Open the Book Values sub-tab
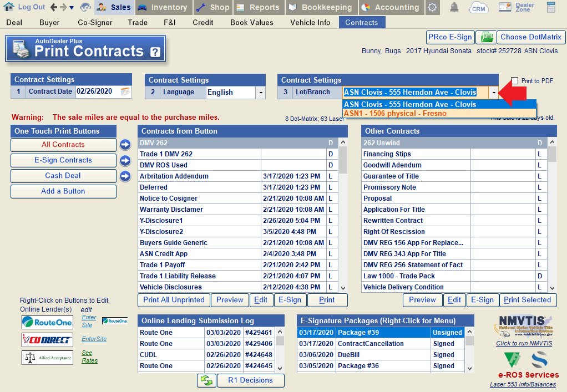567x392 pixels. click(252, 22)
